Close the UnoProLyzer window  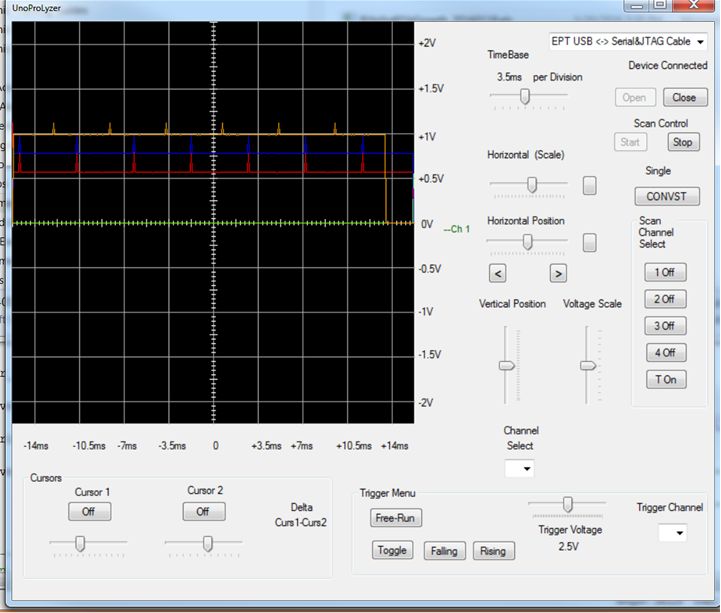tap(693, 5)
